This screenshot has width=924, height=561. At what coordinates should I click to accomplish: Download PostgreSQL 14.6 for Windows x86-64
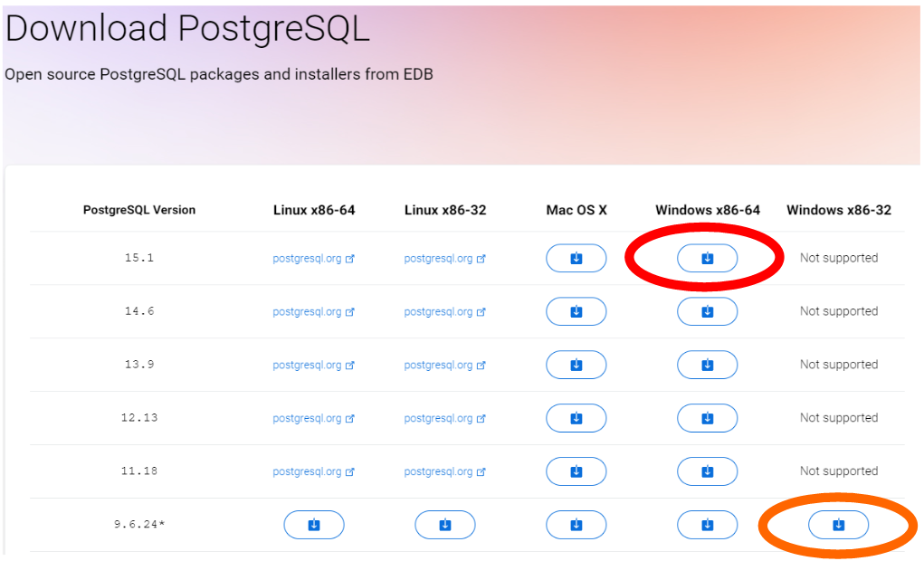[707, 312]
